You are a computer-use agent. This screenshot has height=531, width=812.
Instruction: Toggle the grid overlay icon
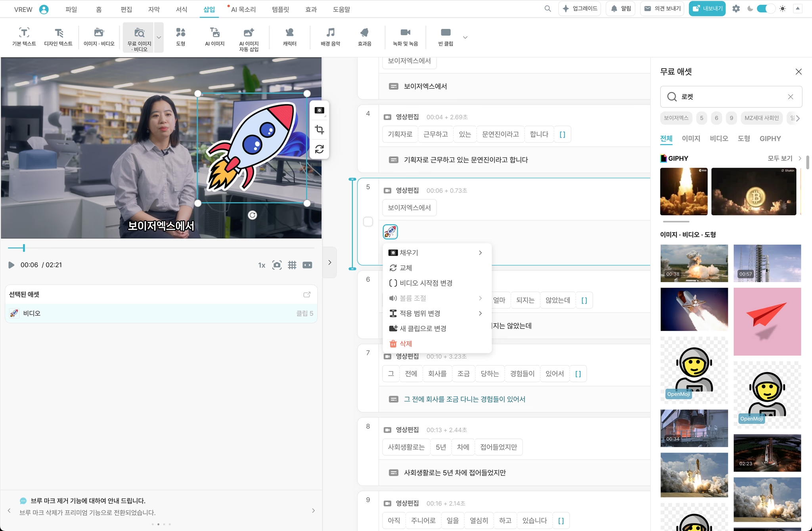pos(292,265)
